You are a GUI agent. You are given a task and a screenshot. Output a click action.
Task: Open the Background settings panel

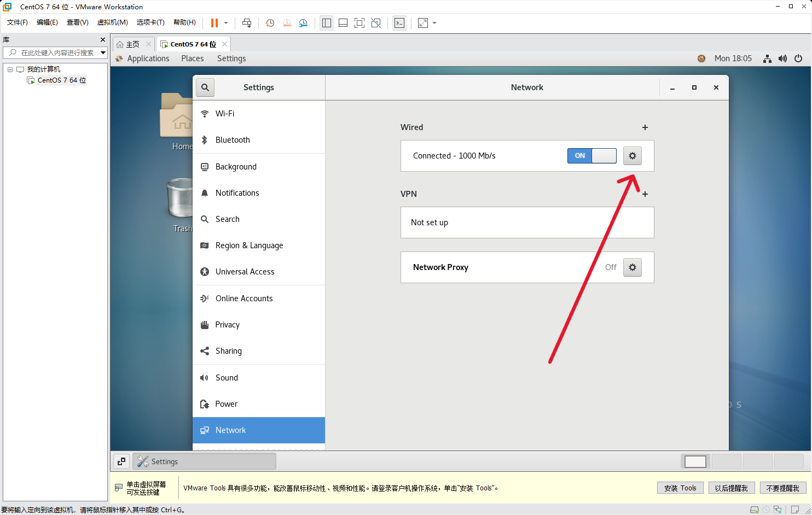tap(259, 167)
